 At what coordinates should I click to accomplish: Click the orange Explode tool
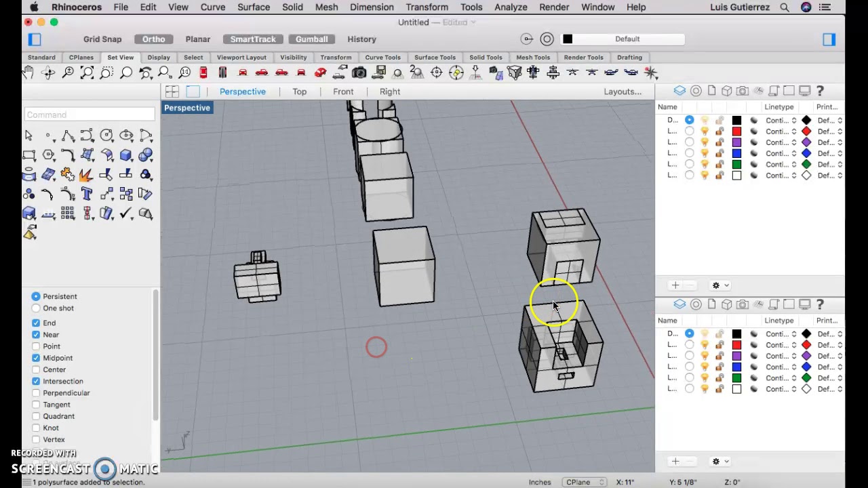[x=87, y=175]
